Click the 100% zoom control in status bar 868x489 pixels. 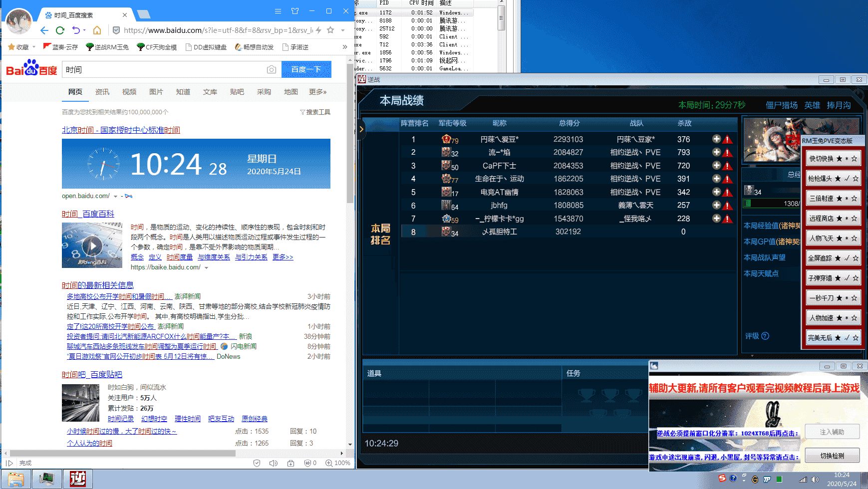(338, 463)
